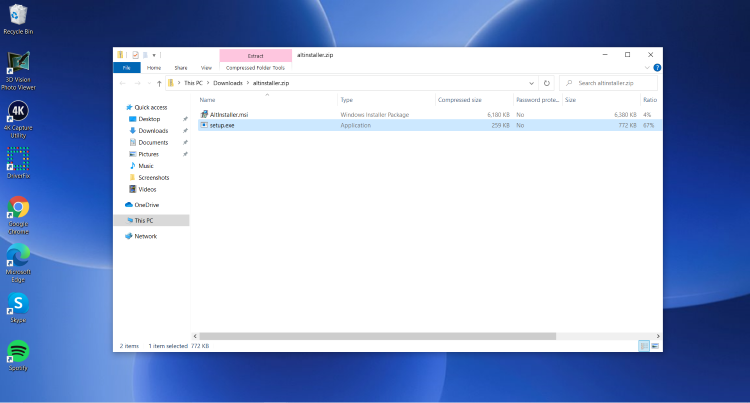Switch to large icons view mode
The image size is (750, 403).
tap(655, 346)
